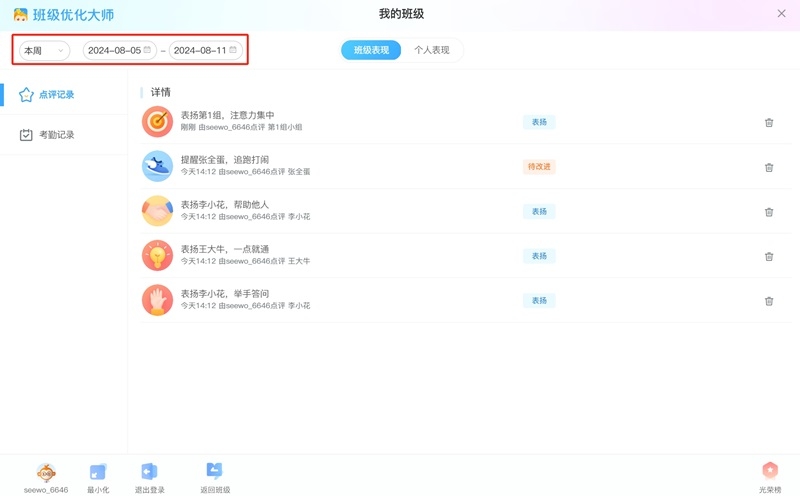This screenshot has height=496, width=800.
Task: Open the 光荣榜 honor roll icon
Action: [x=770, y=470]
